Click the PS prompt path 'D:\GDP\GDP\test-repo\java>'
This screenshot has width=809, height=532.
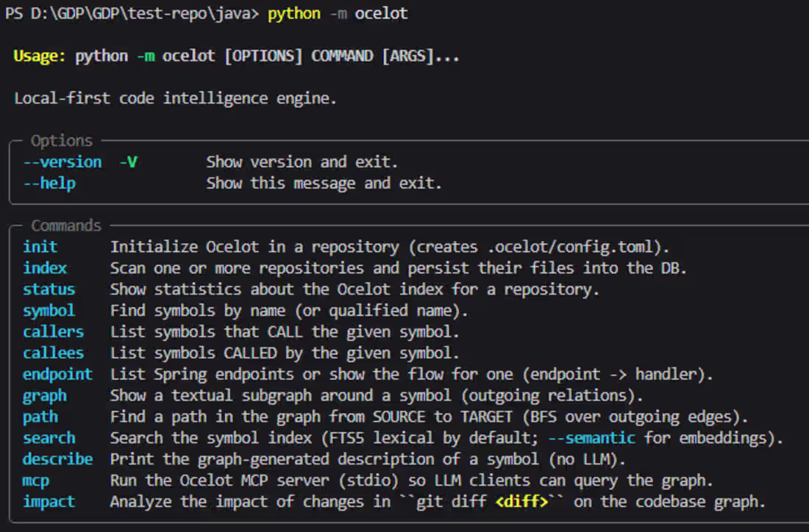(145, 13)
